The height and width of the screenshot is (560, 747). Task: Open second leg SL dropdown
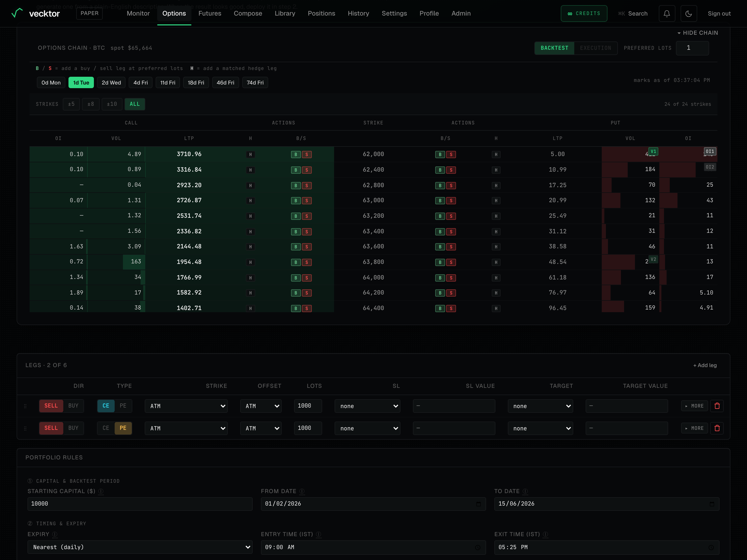368,428
